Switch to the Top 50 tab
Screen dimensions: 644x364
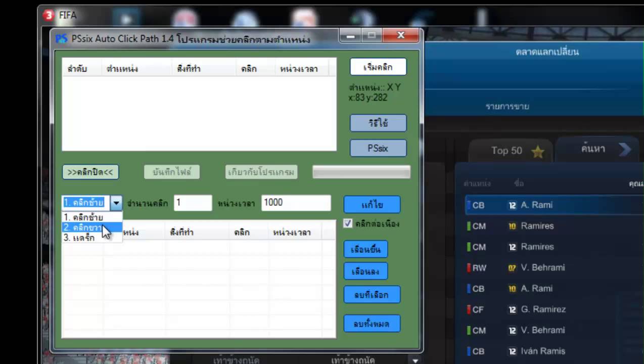511,151
